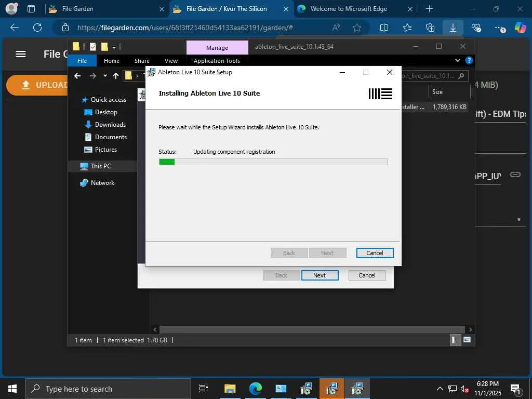Screen dimensions: 532x399
Task: Click the Ableton Live 10 Suite Setup title icon
Action: [x=151, y=72]
